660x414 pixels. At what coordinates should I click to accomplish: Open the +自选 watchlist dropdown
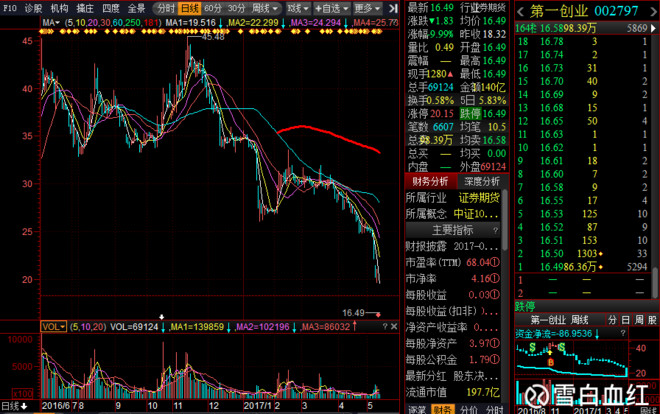tap(332, 8)
